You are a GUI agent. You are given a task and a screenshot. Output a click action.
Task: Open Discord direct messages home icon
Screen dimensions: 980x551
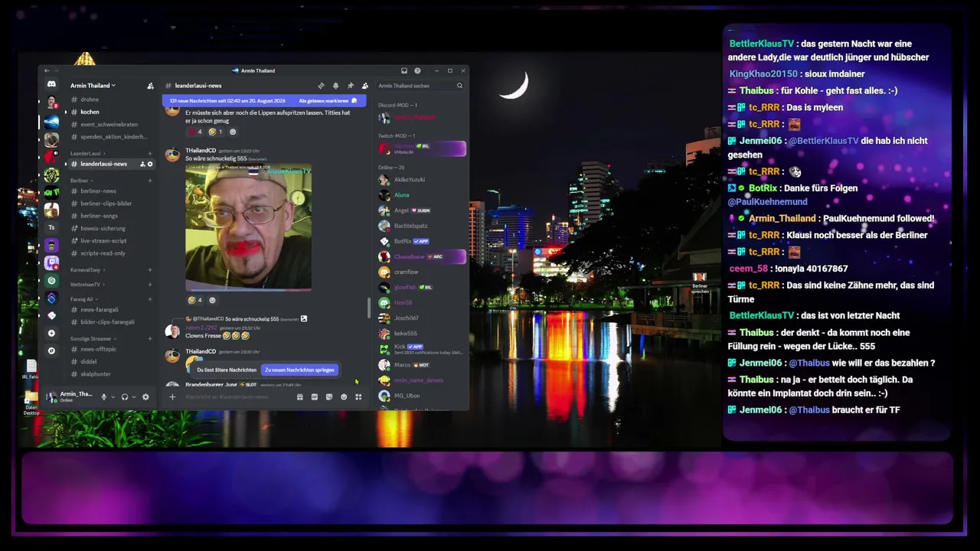click(x=51, y=84)
